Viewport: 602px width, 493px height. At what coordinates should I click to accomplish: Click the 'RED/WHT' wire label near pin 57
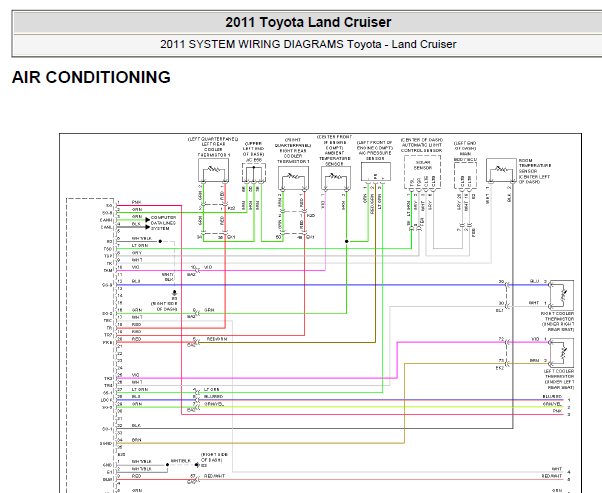click(214, 476)
